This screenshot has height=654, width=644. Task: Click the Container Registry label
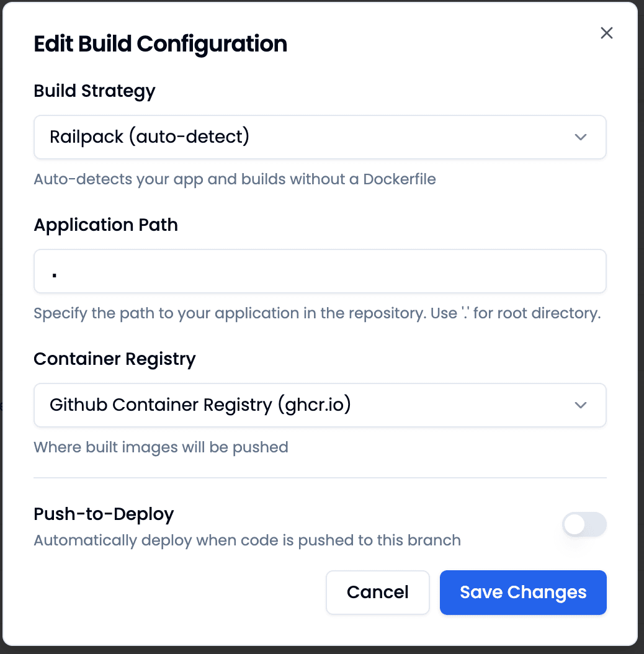(x=114, y=359)
